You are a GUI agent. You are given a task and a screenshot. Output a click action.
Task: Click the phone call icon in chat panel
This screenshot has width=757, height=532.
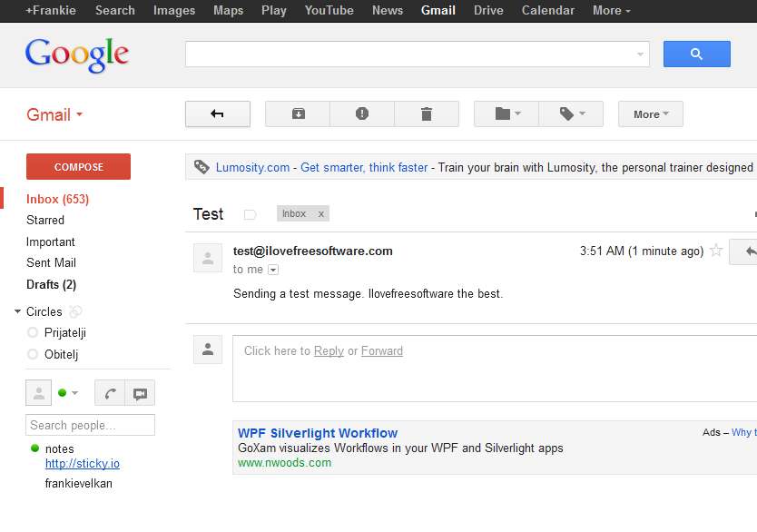tap(110, 393)
